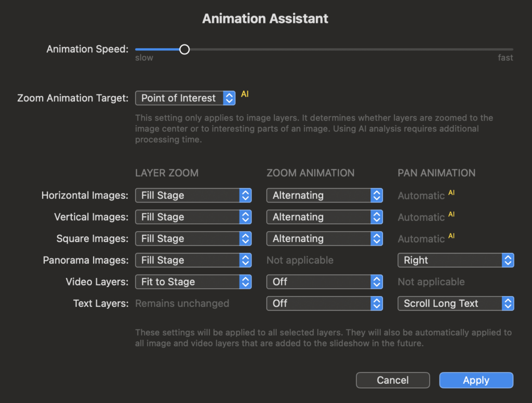Click "Remains unchanged" in Text Layers row

coord(182,303)
